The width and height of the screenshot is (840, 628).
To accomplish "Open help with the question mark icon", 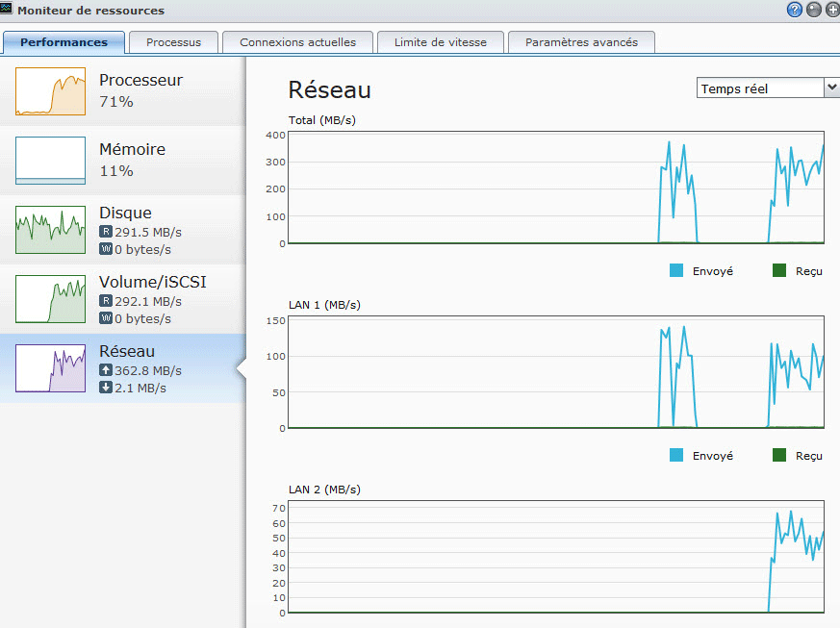I will click(x=794, y=10).
